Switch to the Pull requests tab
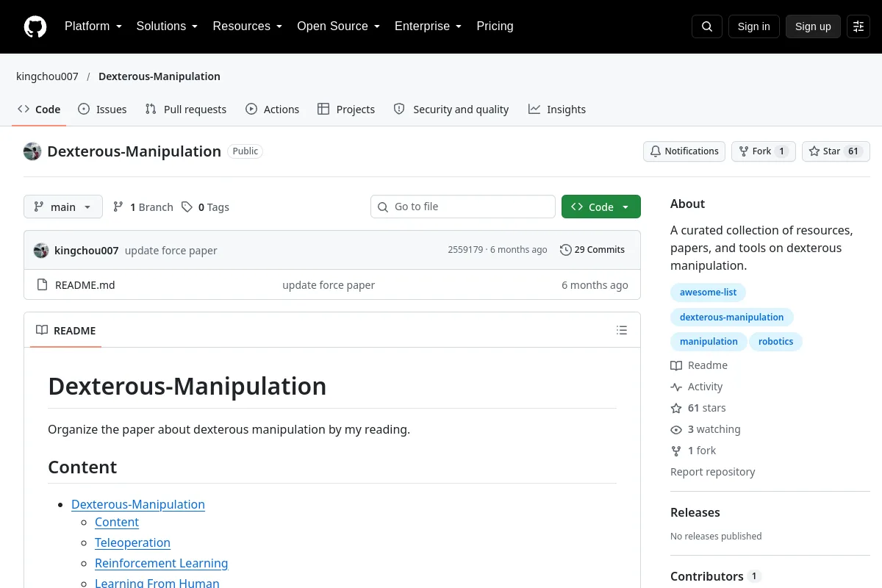This screenshot has width=882, height=588. click(186, 110)
